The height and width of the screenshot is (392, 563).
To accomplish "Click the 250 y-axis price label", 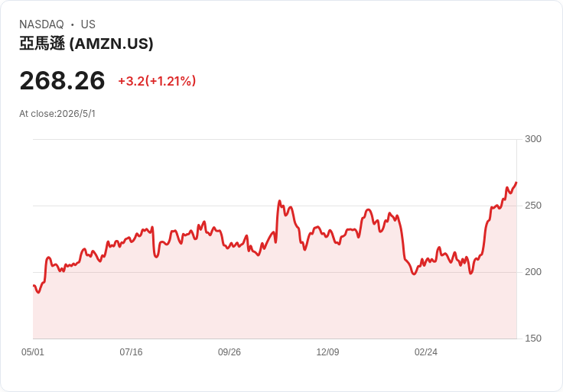I will [533, 206].
